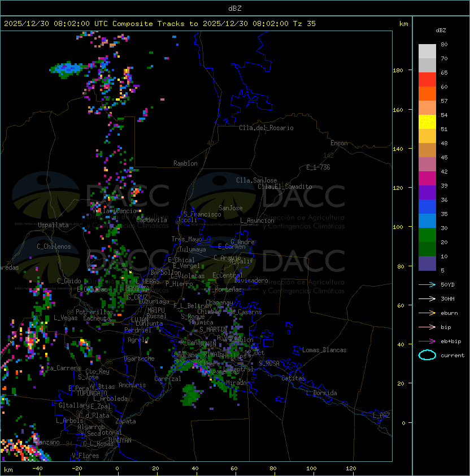Choose the tan 45-48 dBZ swatch
Image resolution: width=470 pixels, height=476 pixels.
click(x=427, y=150)
